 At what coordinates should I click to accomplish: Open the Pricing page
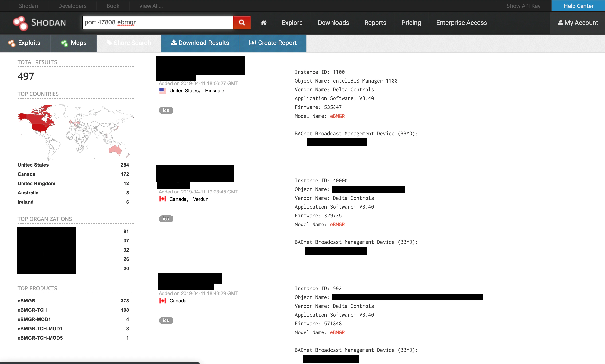pyautogui.click(x=411, y=23)
